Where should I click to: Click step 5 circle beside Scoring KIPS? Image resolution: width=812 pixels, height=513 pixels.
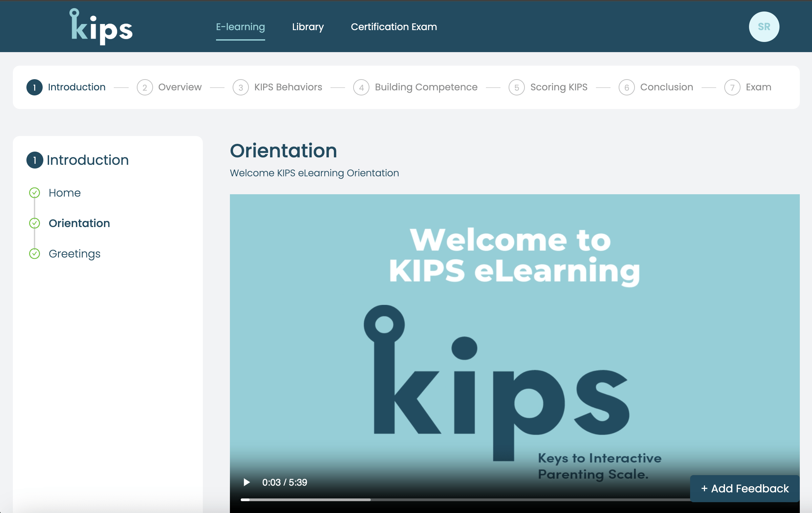click(517, 87)
